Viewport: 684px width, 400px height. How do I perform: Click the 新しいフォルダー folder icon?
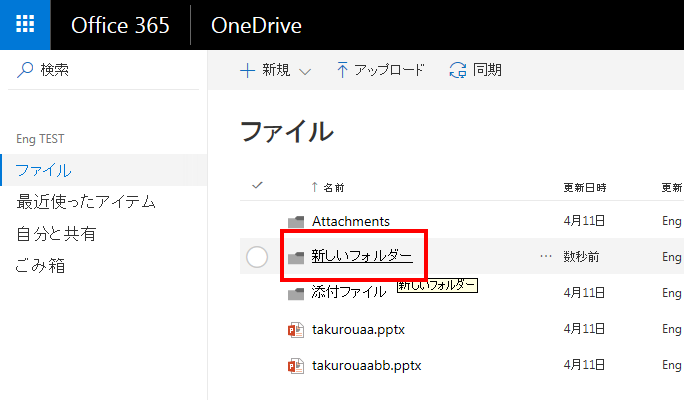[296, 257]
